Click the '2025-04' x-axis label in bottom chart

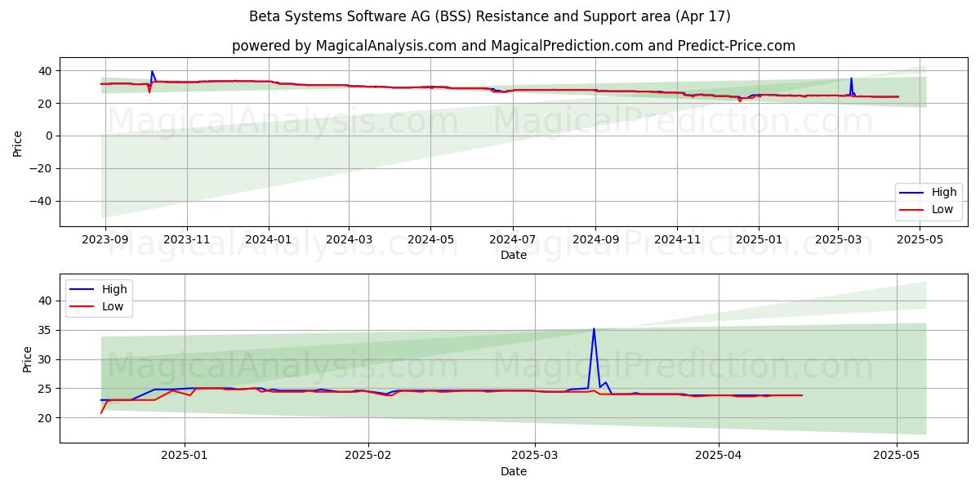pos(719,457)
